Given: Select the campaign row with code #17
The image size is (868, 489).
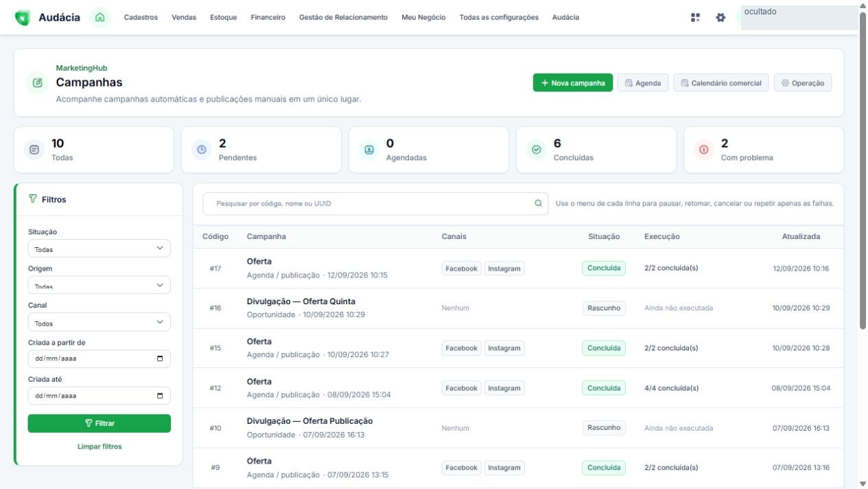Looking at the screenshot, I should pyautogui.click(x=518, y=269).
